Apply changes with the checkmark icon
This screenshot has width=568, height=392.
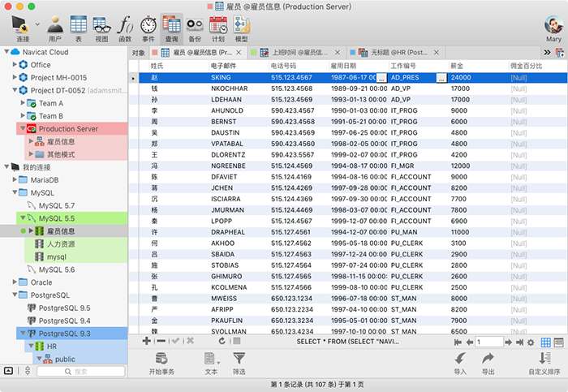[176, 341]
